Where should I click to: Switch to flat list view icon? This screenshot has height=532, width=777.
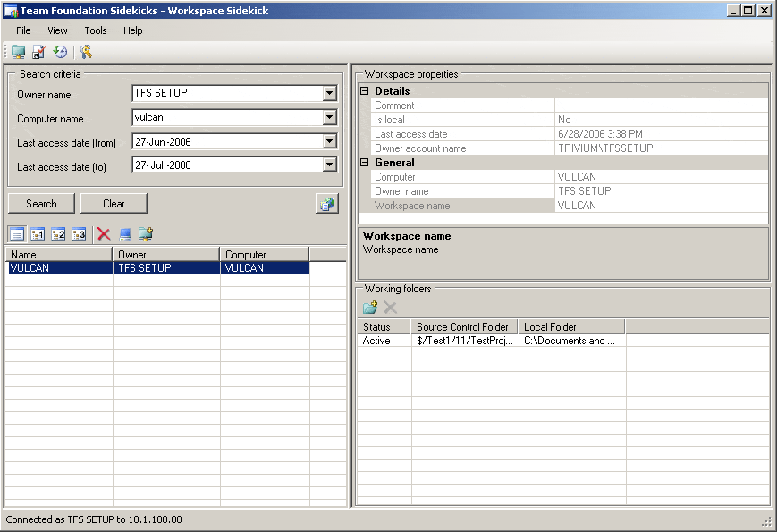(17, 233)
